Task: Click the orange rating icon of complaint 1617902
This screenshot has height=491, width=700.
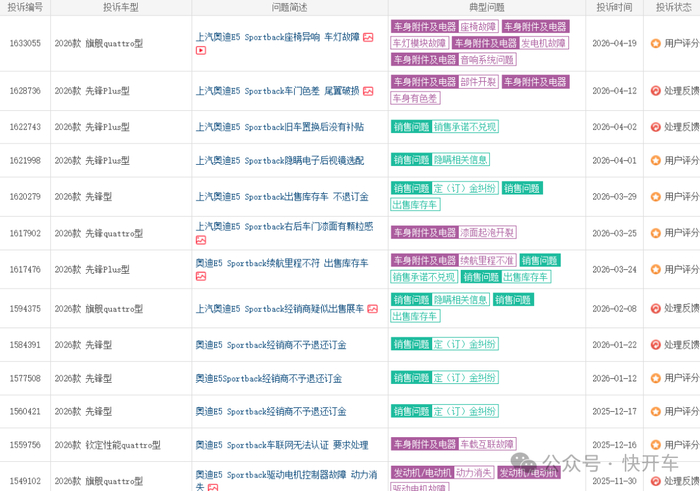Action: click(x=655, y=233)
